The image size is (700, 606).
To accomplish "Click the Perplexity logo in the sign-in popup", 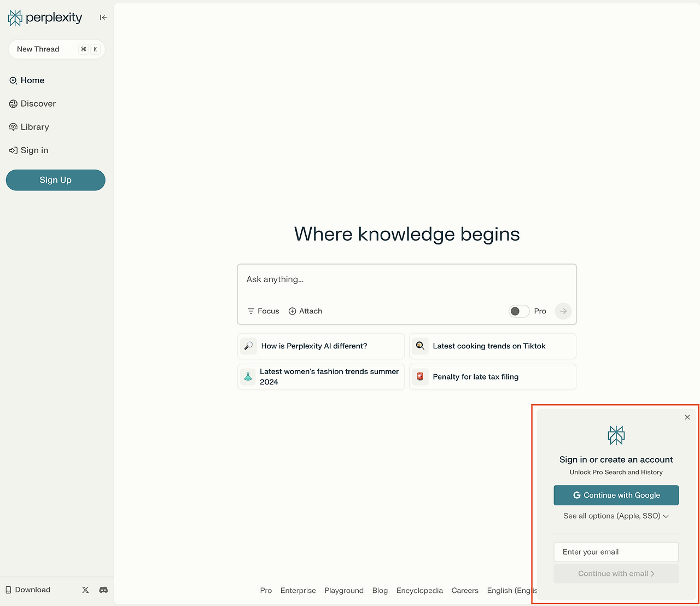I will click(616, 435).
